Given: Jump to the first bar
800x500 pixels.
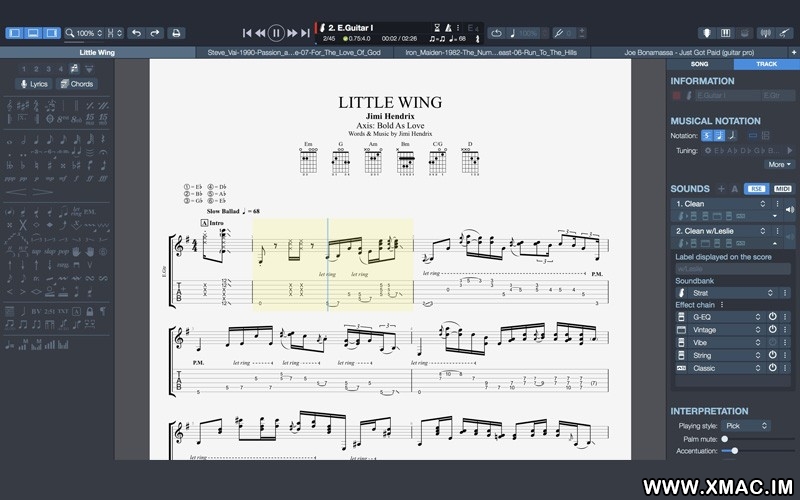Looking at the screenshot, I should pyautogui.click(x=247, y=33).
